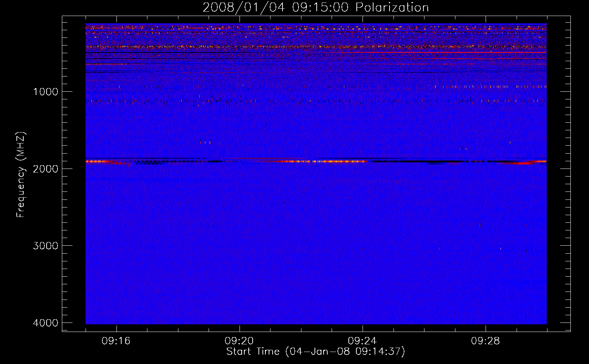Image resolution: width=589 pixels, height=364 pixels.
Task: Click the 1000 frequency tick label
Action: tap(46, 92)
